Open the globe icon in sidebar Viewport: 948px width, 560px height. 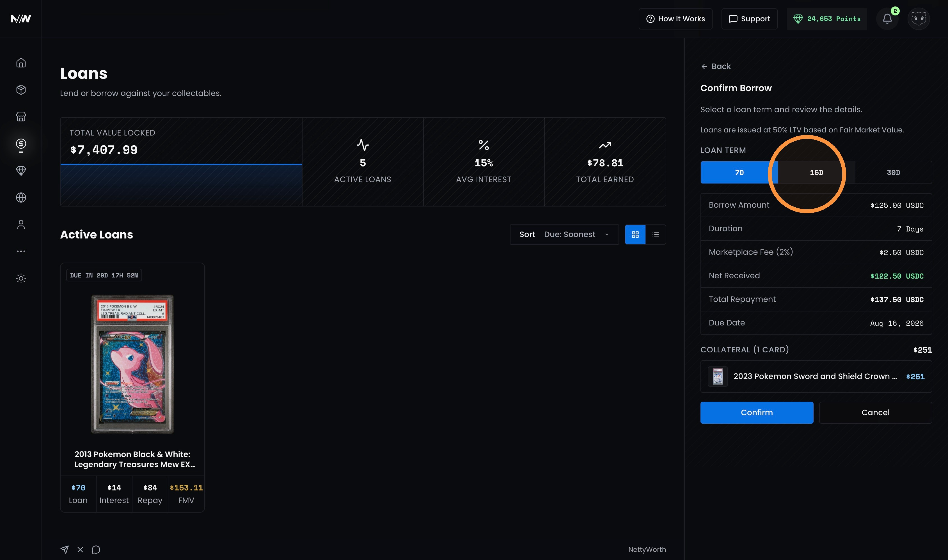click(21, 197)
